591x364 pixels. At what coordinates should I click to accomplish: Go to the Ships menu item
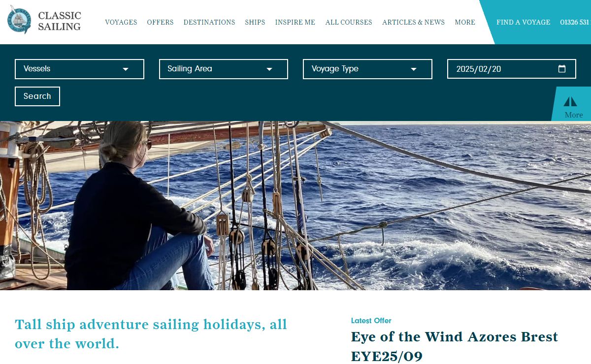[255, 22]
